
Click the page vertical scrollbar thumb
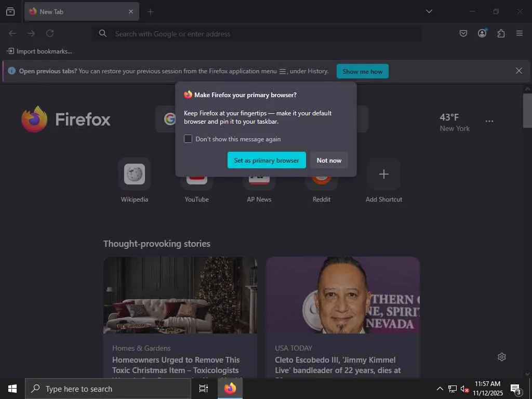(527, 111)
